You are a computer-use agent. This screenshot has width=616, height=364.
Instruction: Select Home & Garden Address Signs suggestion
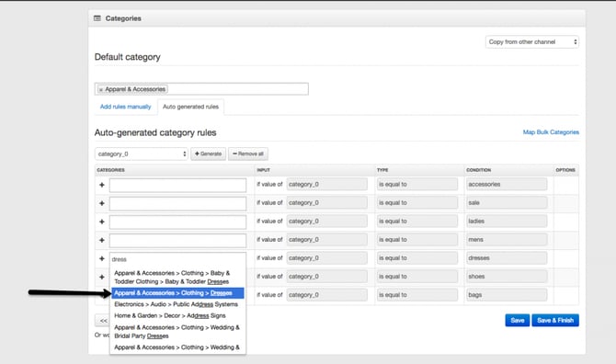pyautogui.click(x=177, y=315)
